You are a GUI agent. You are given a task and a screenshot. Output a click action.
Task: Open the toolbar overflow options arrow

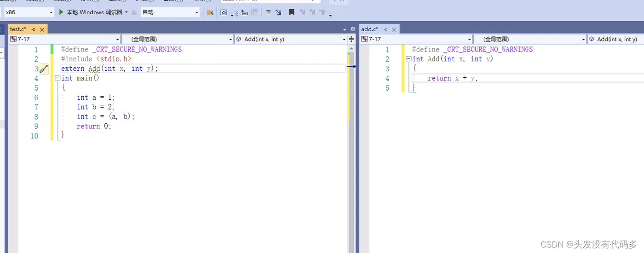331,14
